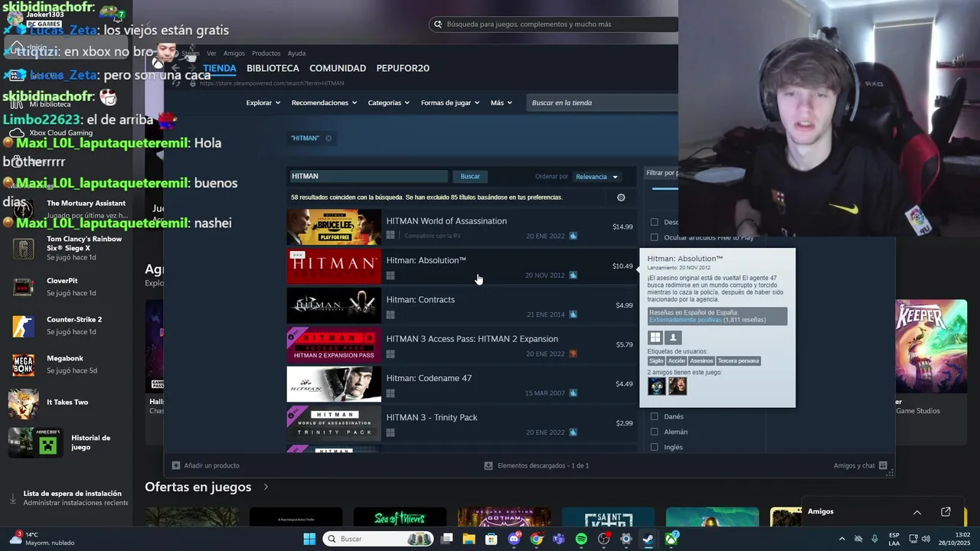The image size is (980, 551).
Task: Click Rainbow Six Siege X icon in Xbox sidebar
Action: pos(24,248)
